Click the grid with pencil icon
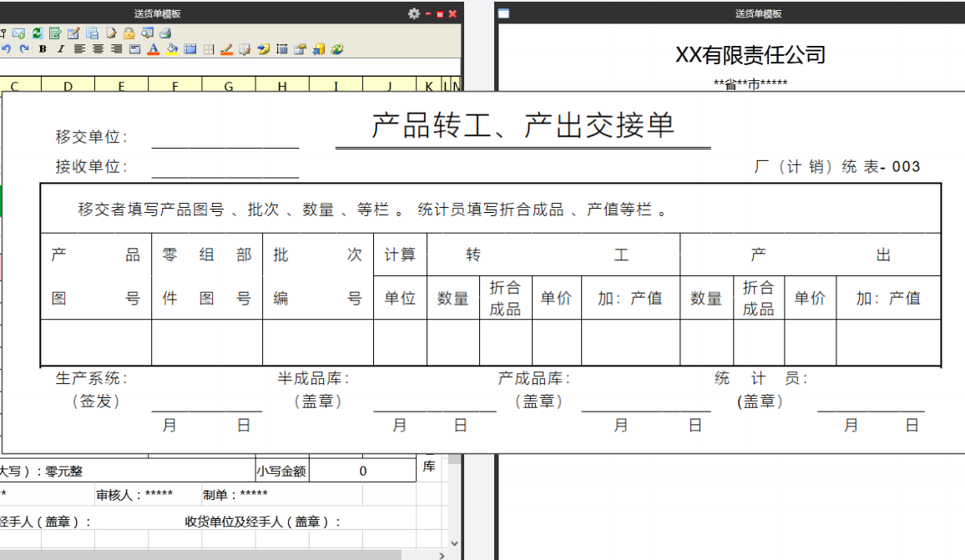The height and width of the screenshot is (560, 965). (245, 49)
